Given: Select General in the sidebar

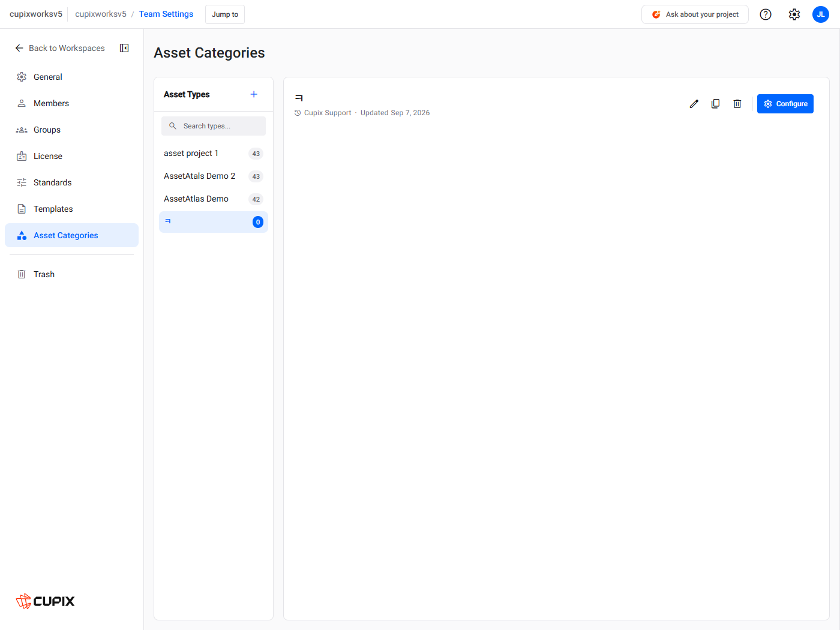Looking at the screenshot, I should (x=71, y=77).
